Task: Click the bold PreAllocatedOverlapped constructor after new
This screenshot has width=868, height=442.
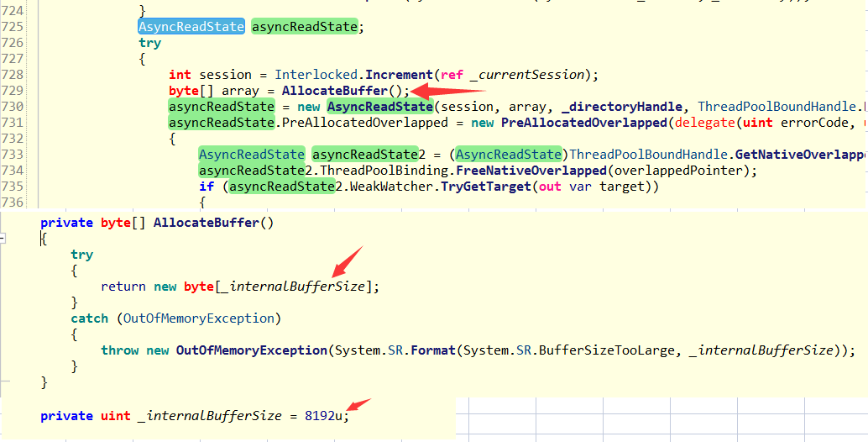Action: [583, 123]
